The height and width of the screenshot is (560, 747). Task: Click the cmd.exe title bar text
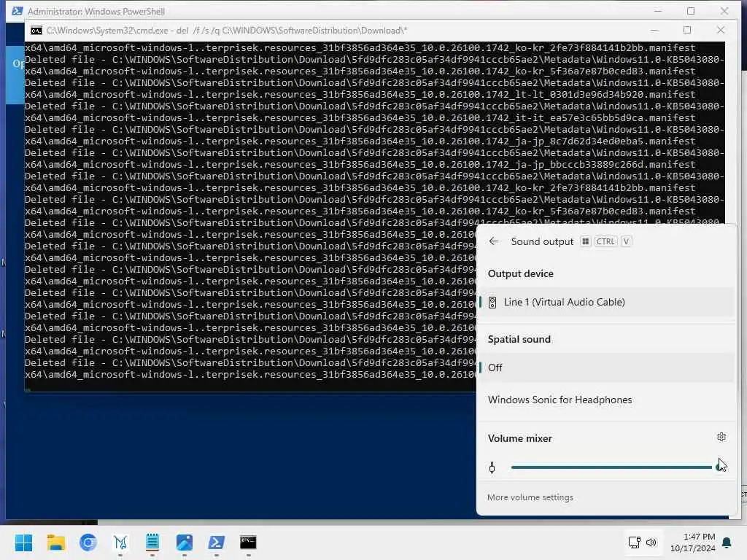(x=227, y=31)
